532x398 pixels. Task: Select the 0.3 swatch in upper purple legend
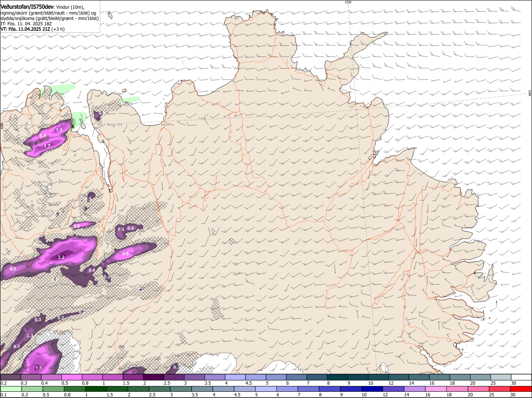pos(31,377)
